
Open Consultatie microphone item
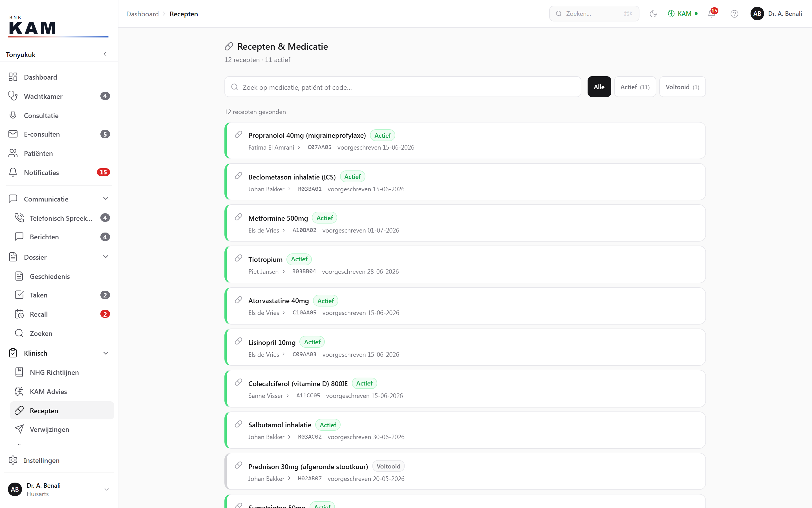pyautogui.click(x=59, y=115)
